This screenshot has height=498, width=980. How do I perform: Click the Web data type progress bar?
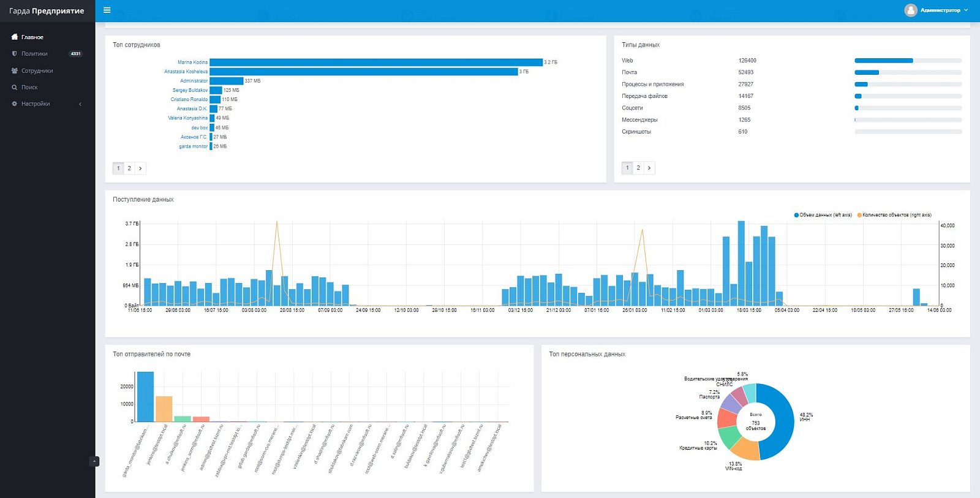(x=908, y=61)
